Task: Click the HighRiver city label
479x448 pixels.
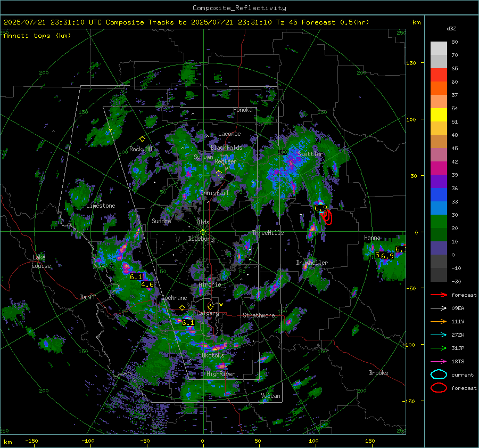Action: [221, 374]
